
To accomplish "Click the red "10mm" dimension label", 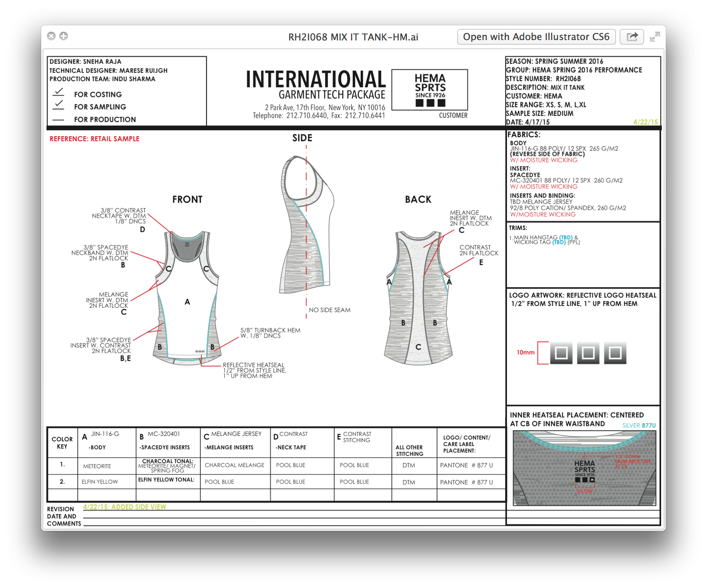I will coord(525,353).
